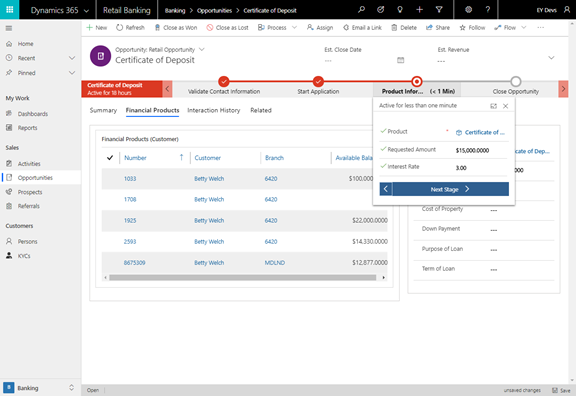The height and width of the screenshot is (397, 576).
Task: Open the more commands ellipsis
Action: coord(540,28)
